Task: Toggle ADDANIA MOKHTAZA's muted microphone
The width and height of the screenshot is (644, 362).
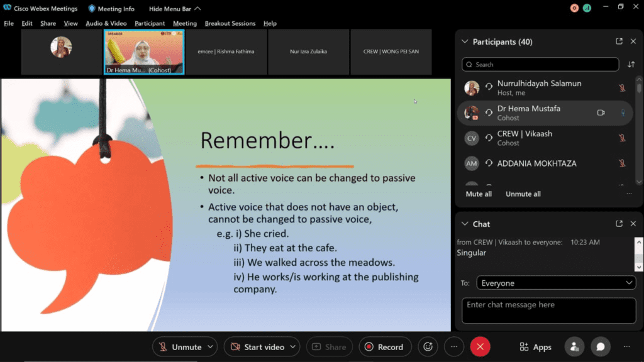Action: point(622,163)
